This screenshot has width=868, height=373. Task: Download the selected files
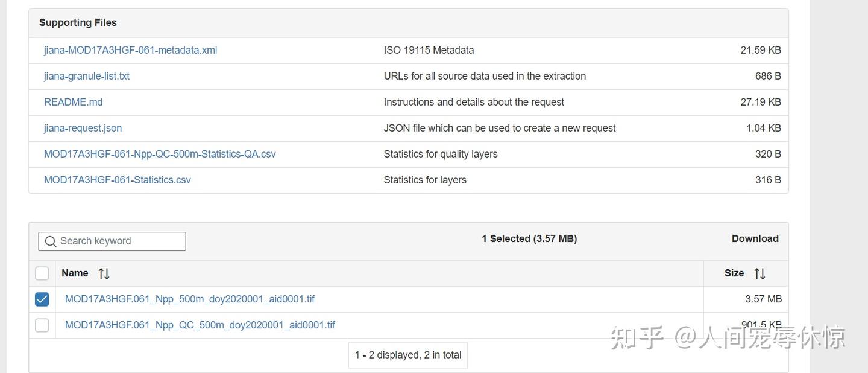[755, 239]
